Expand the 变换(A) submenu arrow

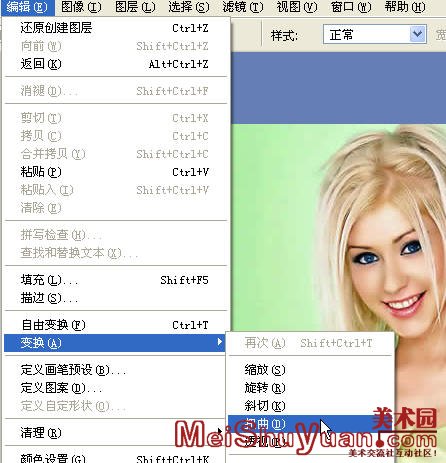point(219,342)
